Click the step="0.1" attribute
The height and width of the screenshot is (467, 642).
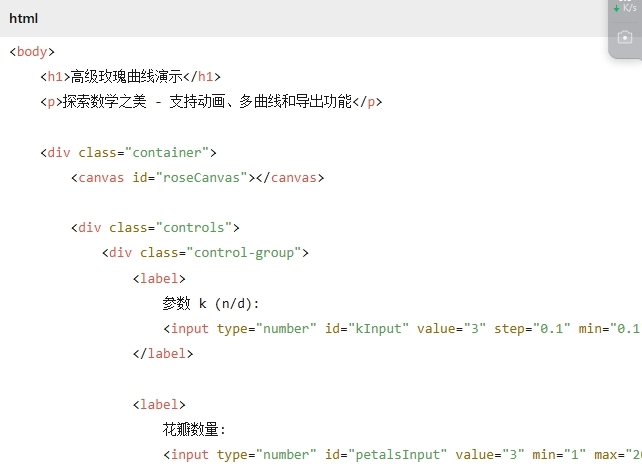[532, 329]
